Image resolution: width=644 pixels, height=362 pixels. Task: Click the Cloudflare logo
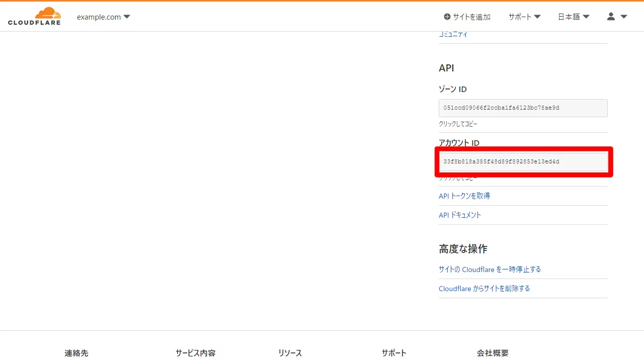(34, 17)
